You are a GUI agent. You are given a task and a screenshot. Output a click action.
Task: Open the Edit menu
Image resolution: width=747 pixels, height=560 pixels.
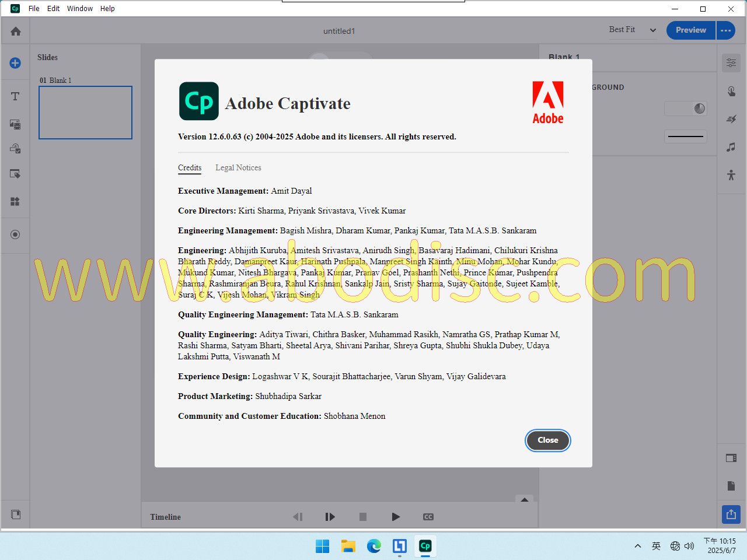(x=54, y=8)
